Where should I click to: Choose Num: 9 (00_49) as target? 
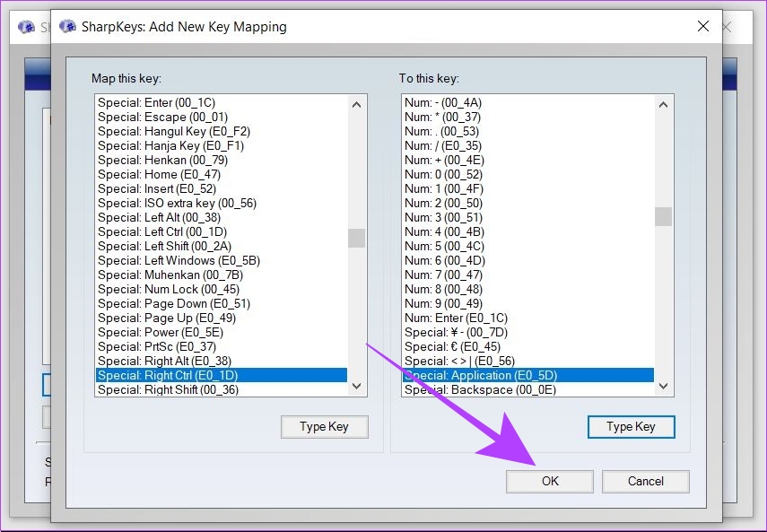527,303
